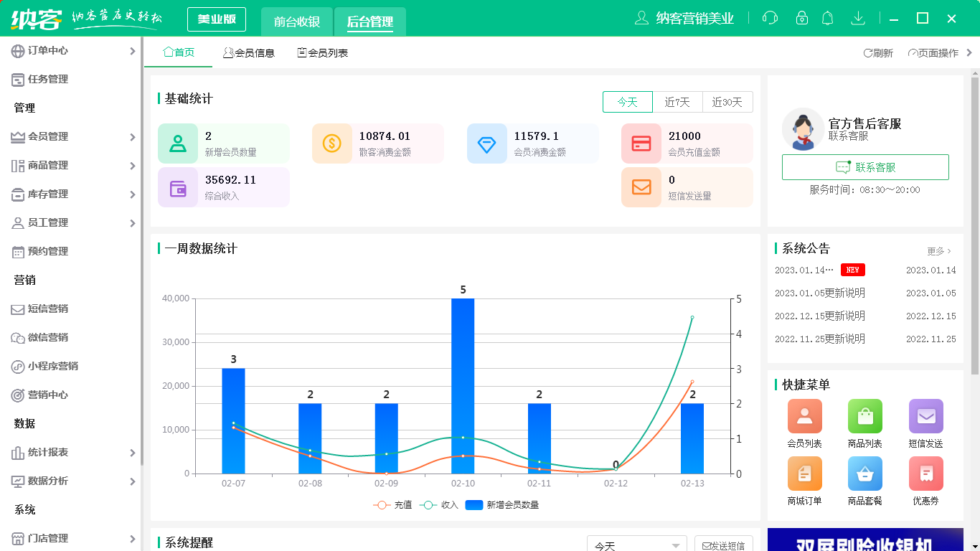
Task: Open 2022.12.15更新说明 announcement
Action: (820, 316)
